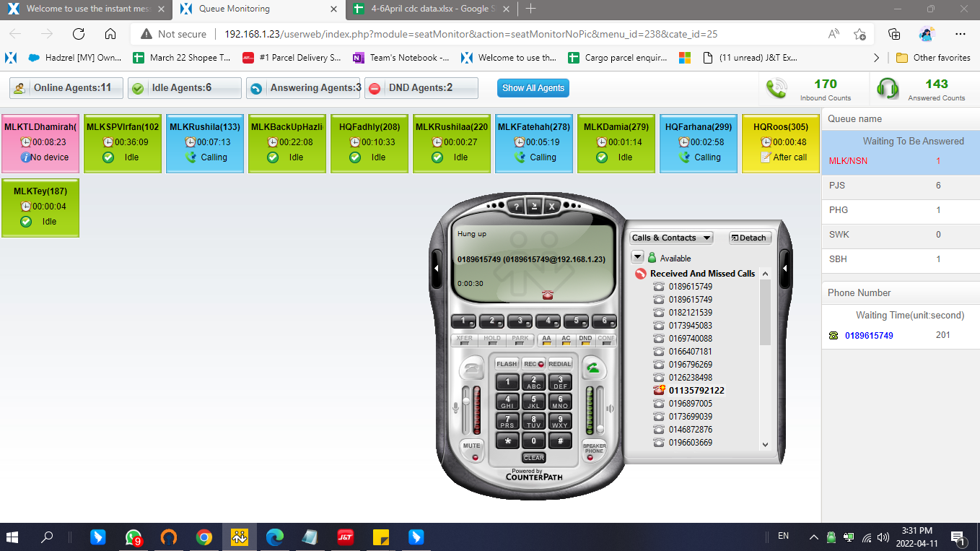This screenshot has width=980, height=551.
Task: Adjust the microphone volume slider
Action: 465,410
